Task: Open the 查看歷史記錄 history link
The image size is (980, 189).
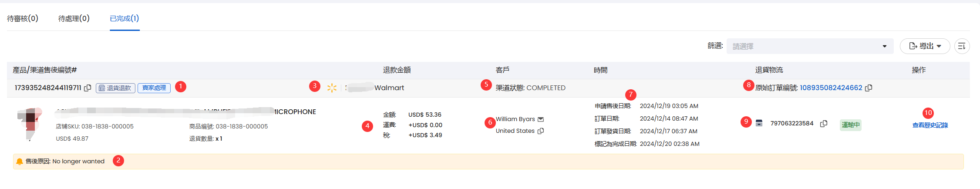Action: (930, 125)
